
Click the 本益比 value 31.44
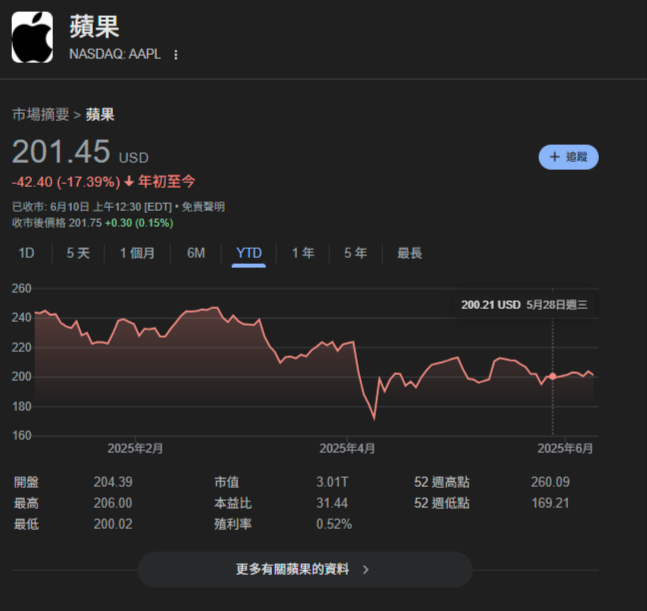pyautogui.click(x=332, y=503)
